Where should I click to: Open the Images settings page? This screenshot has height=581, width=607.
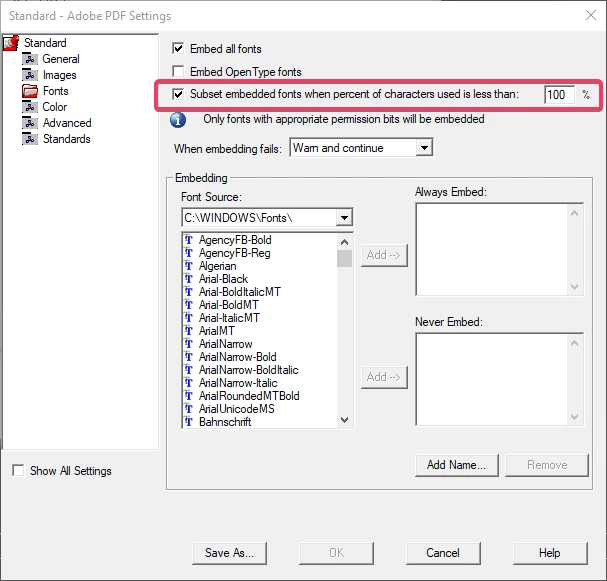(60, 75)
